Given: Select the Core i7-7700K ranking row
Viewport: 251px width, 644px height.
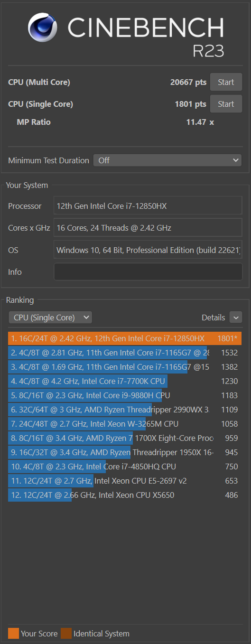Looking at the screenshot, I should pos(125,381).
